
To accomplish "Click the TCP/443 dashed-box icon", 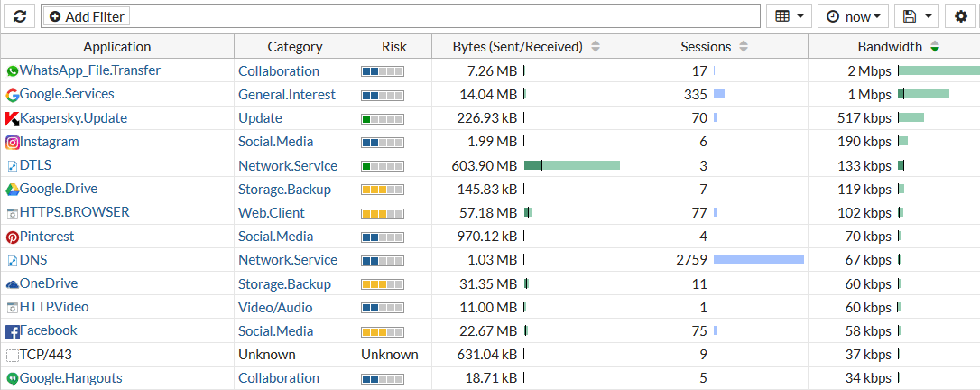I will 13,356.
